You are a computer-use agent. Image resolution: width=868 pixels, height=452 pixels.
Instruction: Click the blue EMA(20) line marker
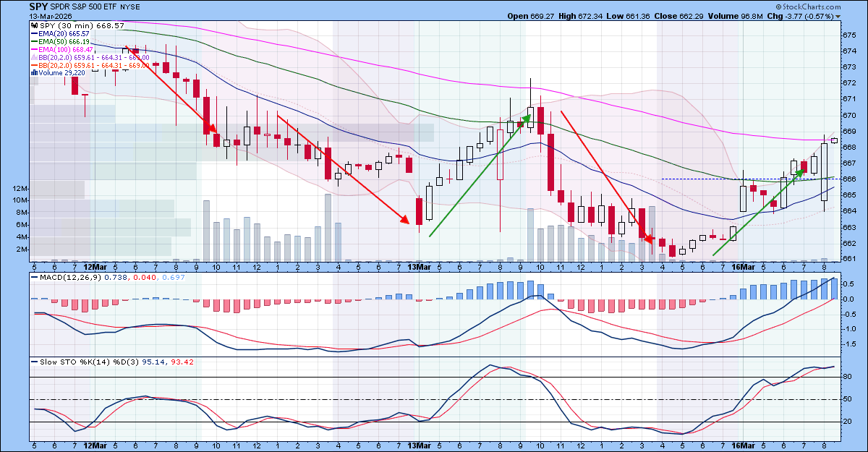34,33
